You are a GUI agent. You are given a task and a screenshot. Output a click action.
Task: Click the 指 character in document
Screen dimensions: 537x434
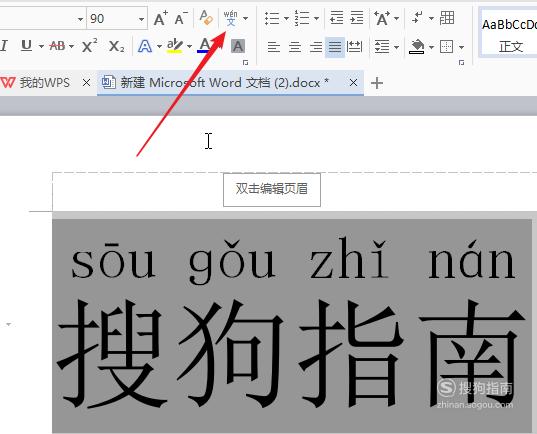click(x=351, y=353)
